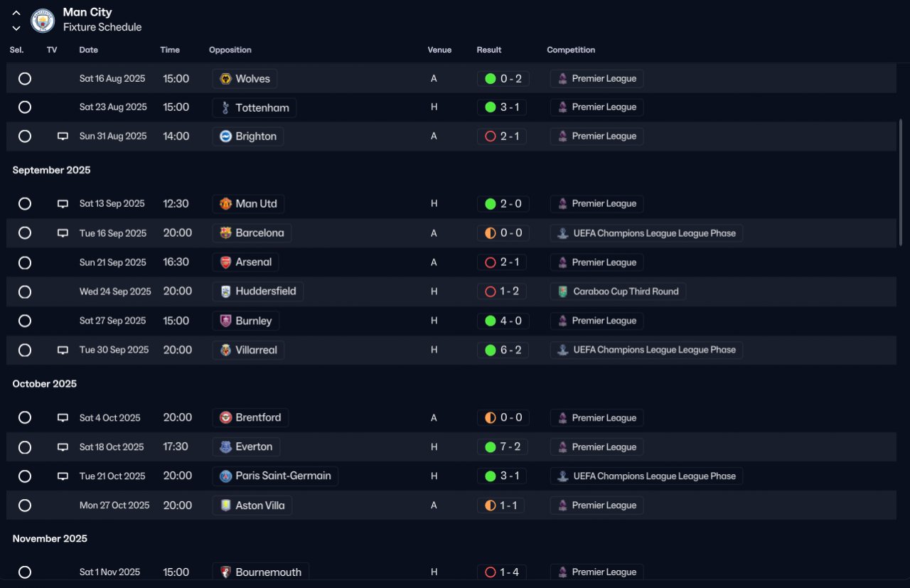Image resolution: width=910 pixels, height=588 pixels.
Task: Click the Man City club crest
Action: tap(43, 20)
